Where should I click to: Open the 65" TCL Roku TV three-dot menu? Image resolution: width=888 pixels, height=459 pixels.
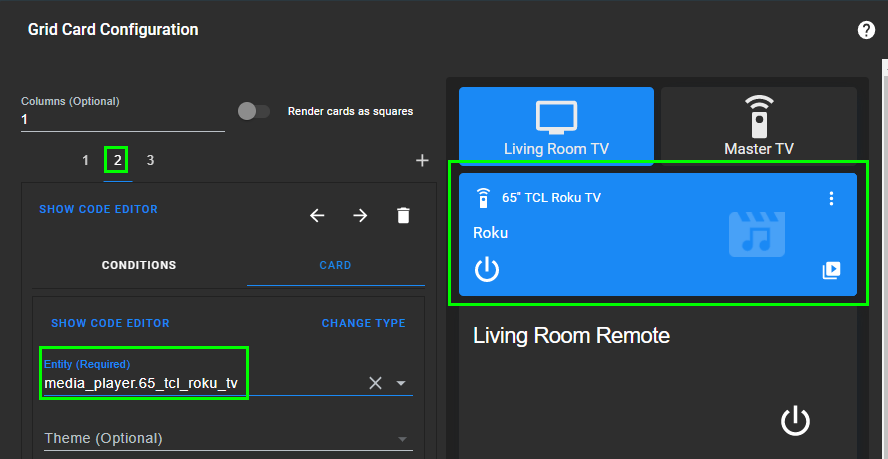831,198
